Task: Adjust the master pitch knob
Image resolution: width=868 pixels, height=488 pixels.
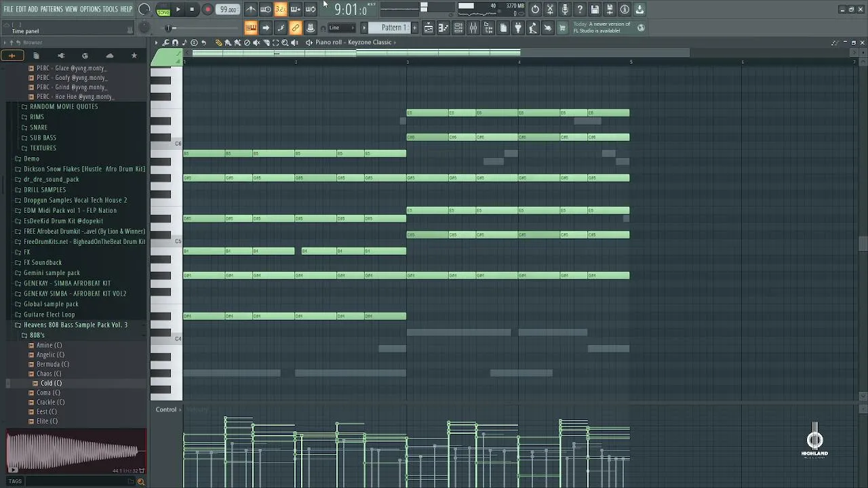Action: (x=144, y=28)
